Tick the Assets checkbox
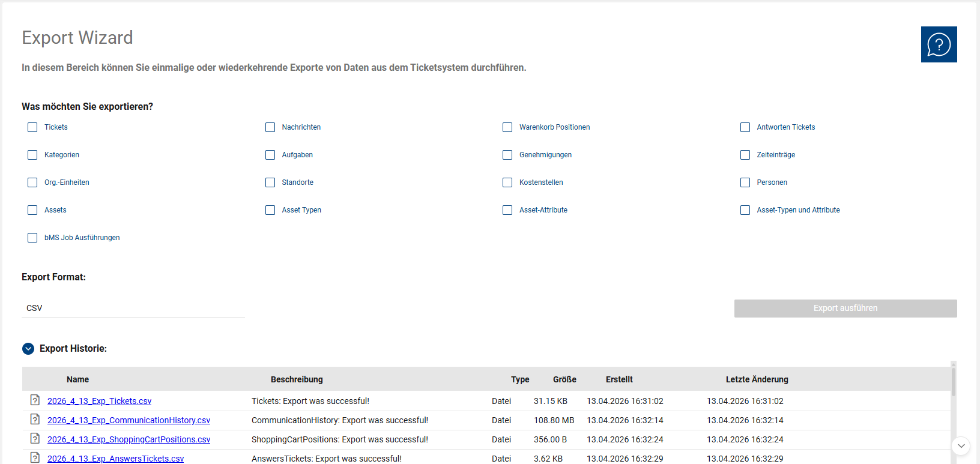 click(x=32, y=210)
